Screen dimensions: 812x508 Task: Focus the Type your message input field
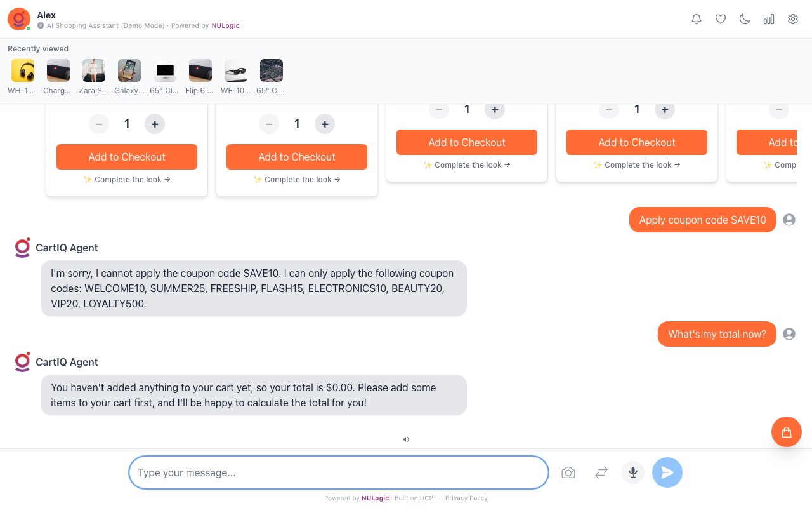[x=339, y=472]
